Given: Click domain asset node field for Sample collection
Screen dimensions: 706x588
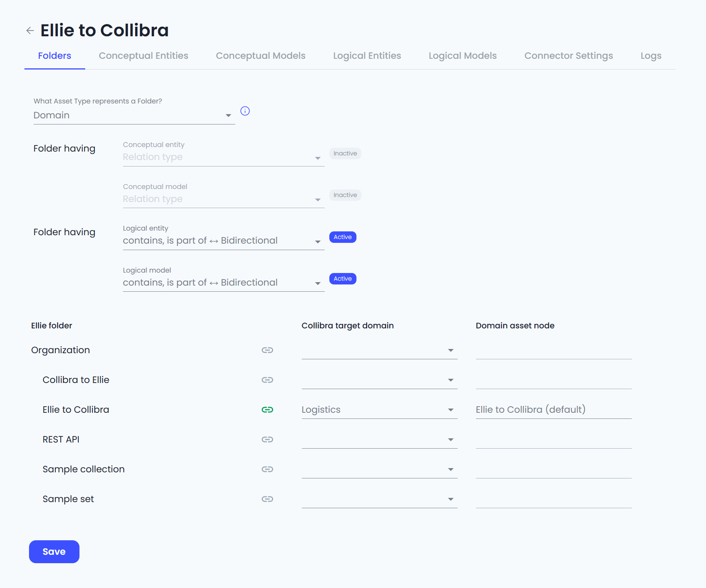Looking at the screenshot, I should pos(554,470).
